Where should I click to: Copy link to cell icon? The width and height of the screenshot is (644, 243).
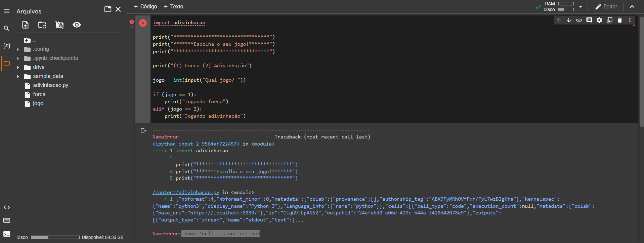(579, 20)
